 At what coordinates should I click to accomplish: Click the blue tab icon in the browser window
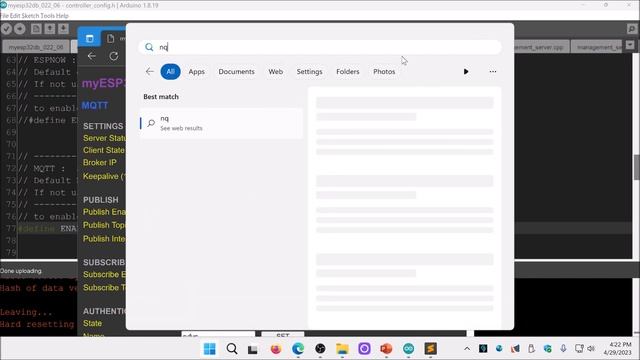[x=89, y=39]
